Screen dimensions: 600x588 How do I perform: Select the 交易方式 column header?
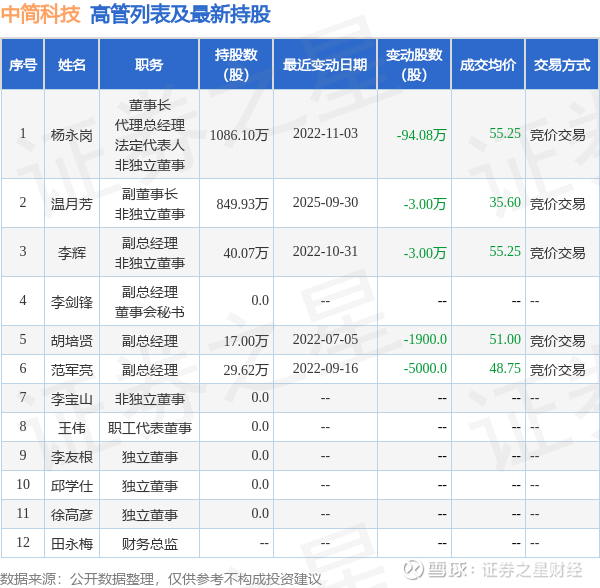pos(562,64)
